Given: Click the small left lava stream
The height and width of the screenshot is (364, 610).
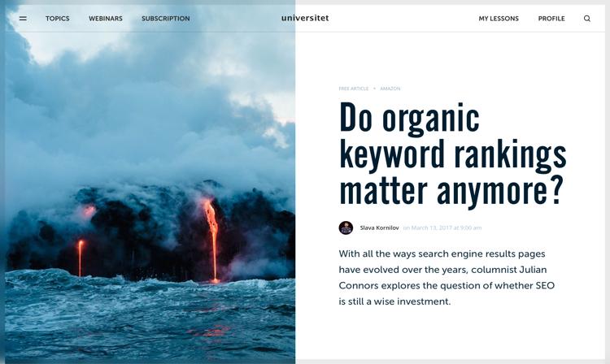Looking at the screenshot, I should [81, 258].
